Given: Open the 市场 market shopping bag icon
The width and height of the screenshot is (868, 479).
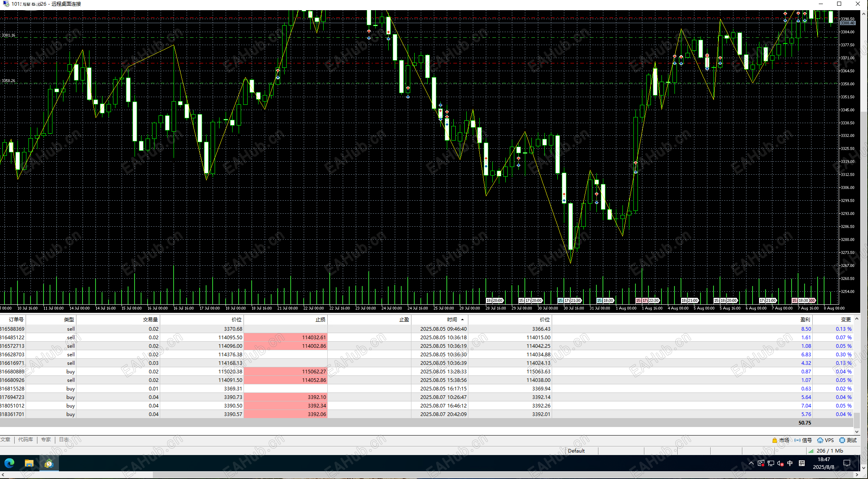Looking at the screenshot, I should tap(774, 440).
